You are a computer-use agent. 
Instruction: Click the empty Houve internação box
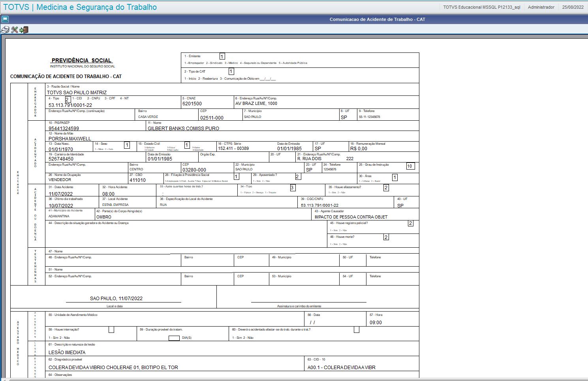click(111, 330)
